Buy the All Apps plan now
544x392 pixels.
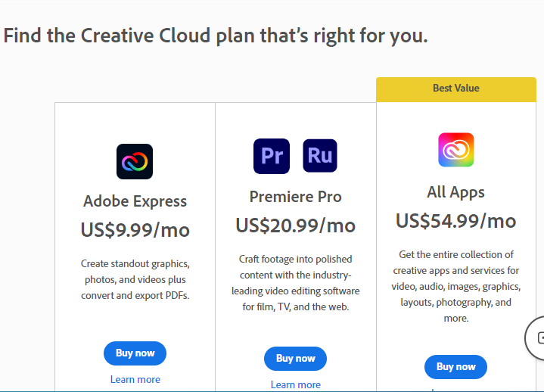tap(455, 367)
